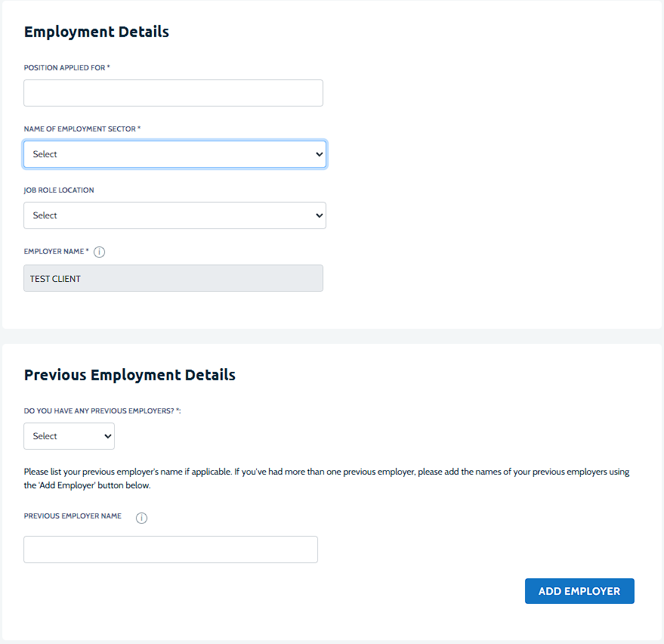Click the Job Role Location label
Image resolution: width=664 pixels, height=644 pixels.
click(x=59, y=190)
